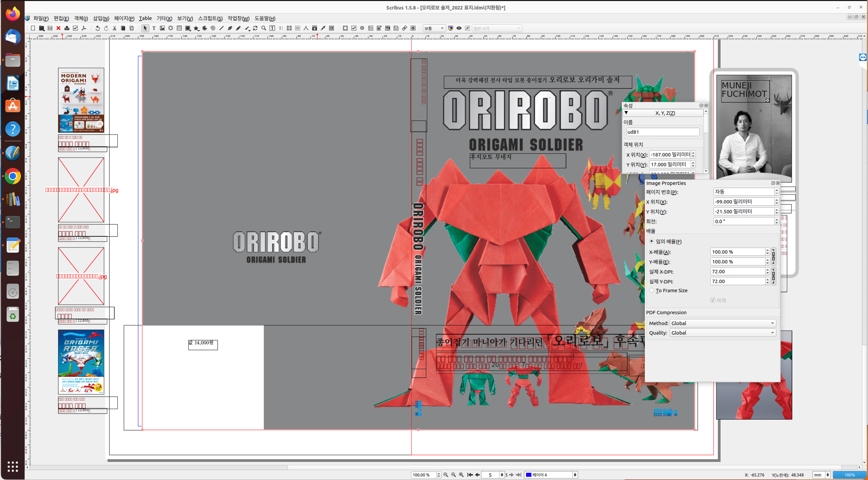This screenshot has height=480, width=868.
Task: Open the PDF Compression Quality dropdown
Action: point(723,333)
